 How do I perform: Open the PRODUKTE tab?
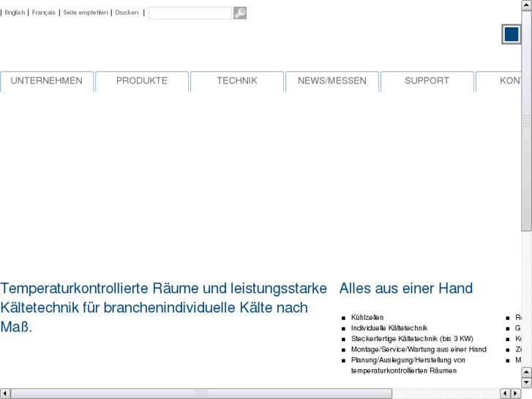tap(142, 81)
